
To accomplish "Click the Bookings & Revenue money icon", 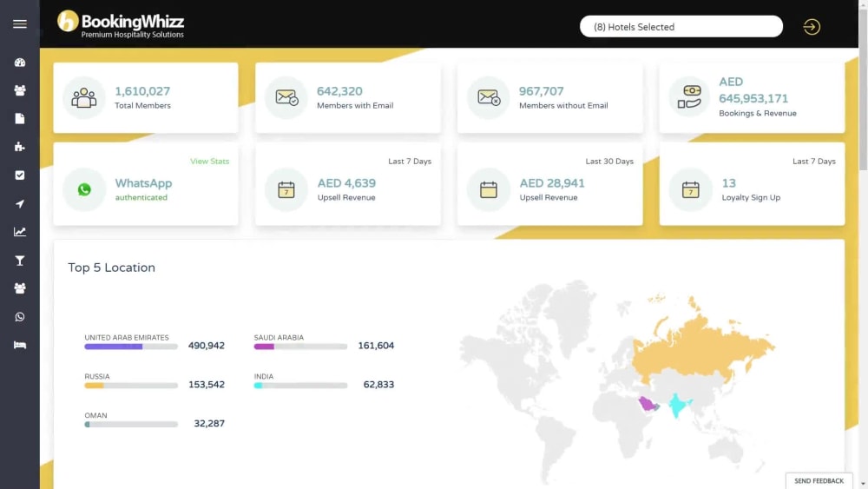I will (x=690, y=97).
